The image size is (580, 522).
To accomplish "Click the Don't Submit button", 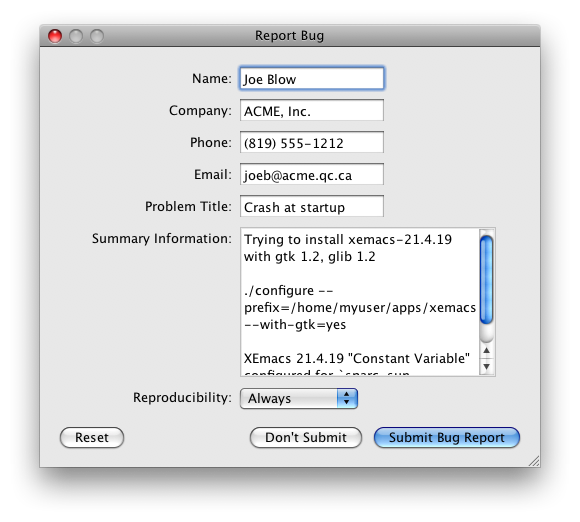I will 306,438.
